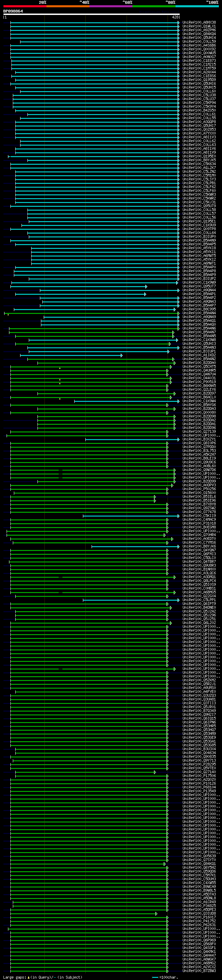Viewport: 222px width, 980px height.
Task: Click the purple ~60% identity color segment
Action: [111, 6]
